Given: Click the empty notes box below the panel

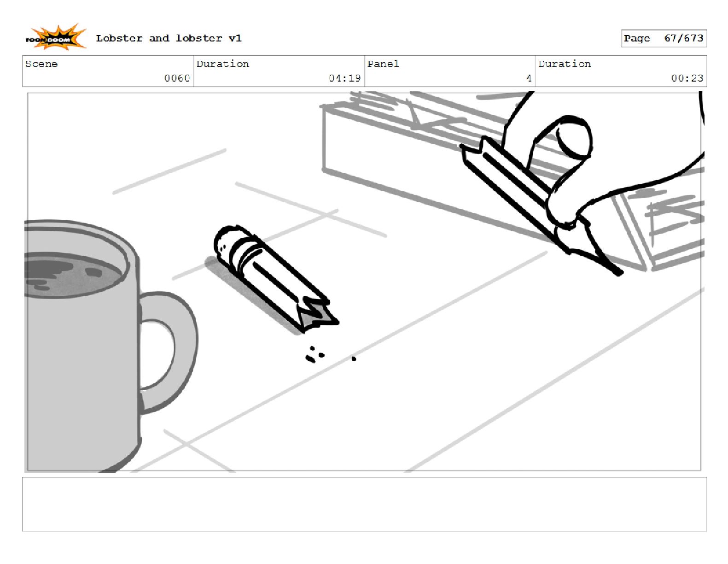Looking at the screenshot, I should pyautogui.click(x=364, y=505).
